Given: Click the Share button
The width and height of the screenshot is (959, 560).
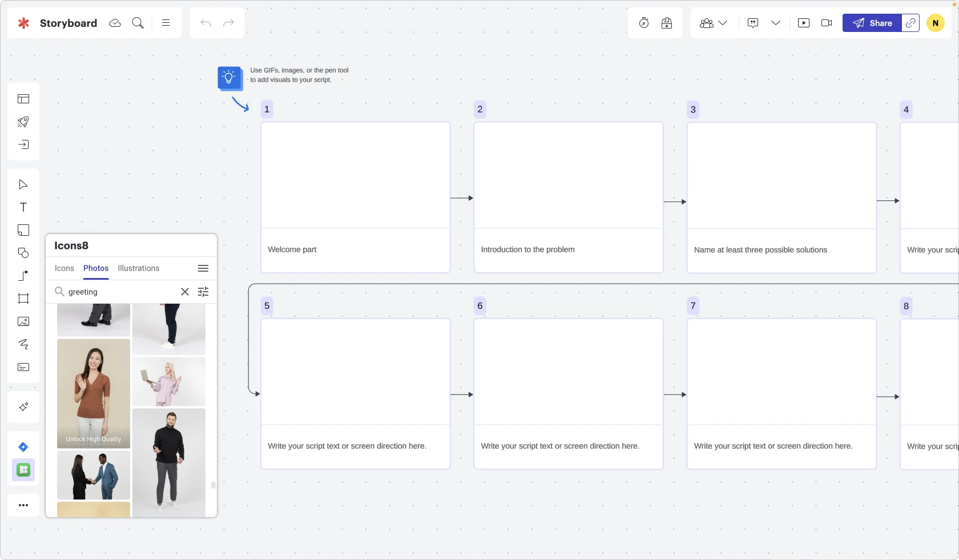Looking at the screenshot, I should (872, 23).
